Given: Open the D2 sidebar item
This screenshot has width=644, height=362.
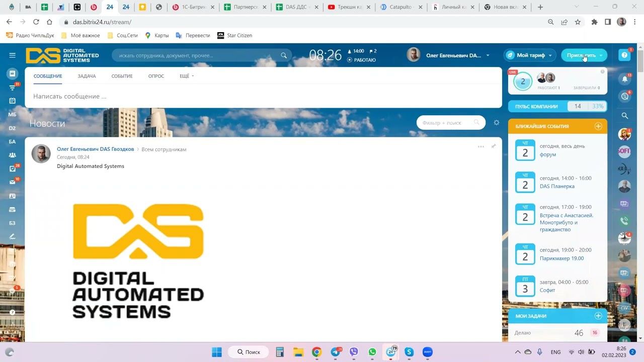Looking at the screenshot, I should click(13, 128).
